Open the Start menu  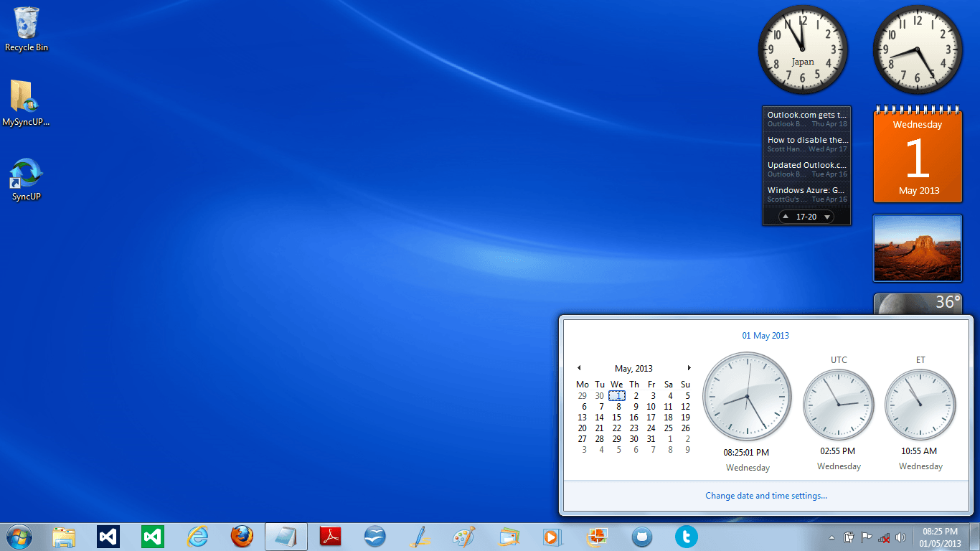click(x=18, y=537)
